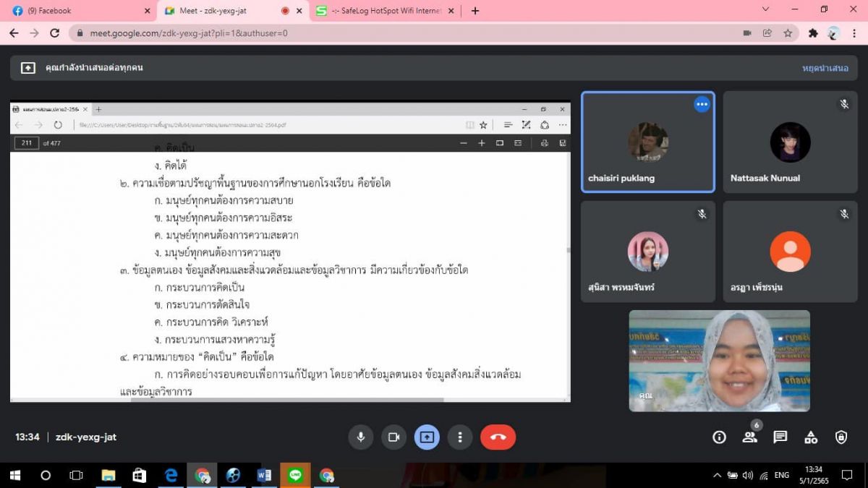Open options on chaisiri puklang tile
This screenshot has height=488, width=868.
pos(702,104)
